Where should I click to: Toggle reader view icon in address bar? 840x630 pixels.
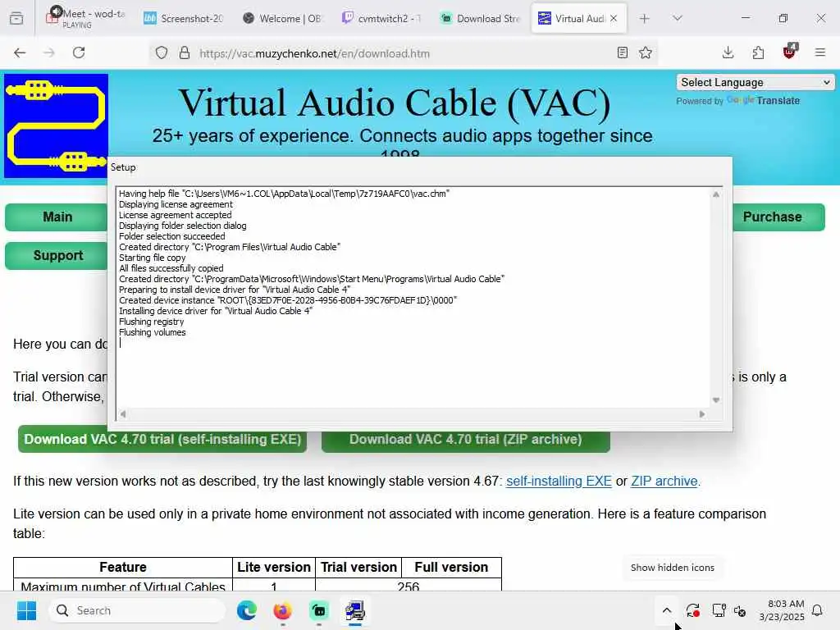[622, 52]
